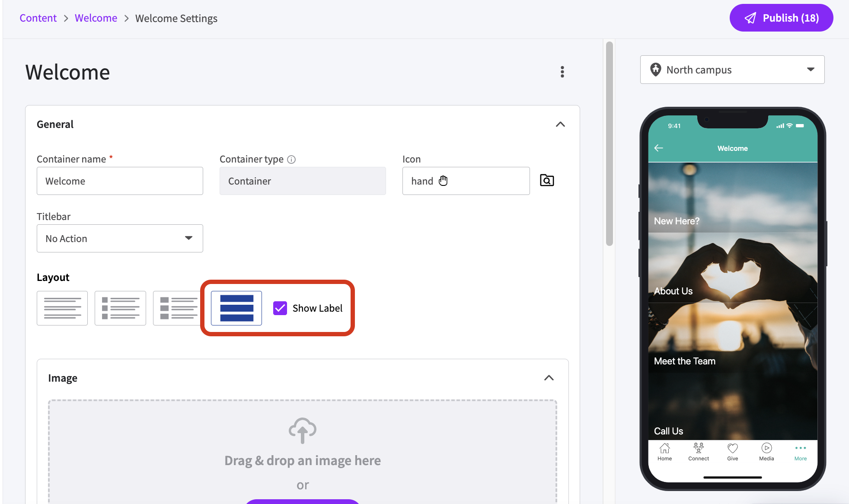Screen dimensions: 849x504
Task: Click the cloud upload icon
Action: 303,431
